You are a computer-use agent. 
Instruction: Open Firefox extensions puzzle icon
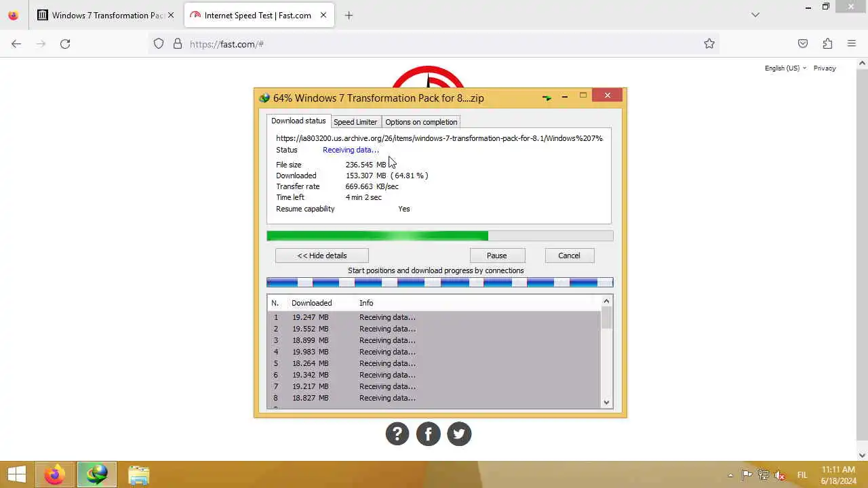827,44
